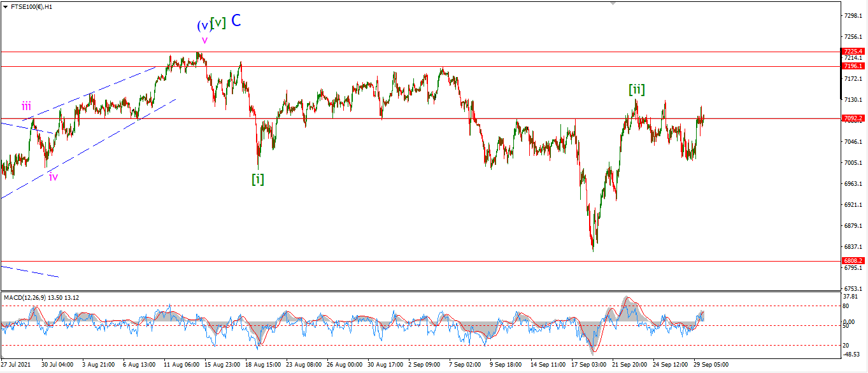The height and width of the screenshot is (373, 868).
Task: Select the 7225.4 red price label
Action: pyautogui.click(x=853, y=51)
